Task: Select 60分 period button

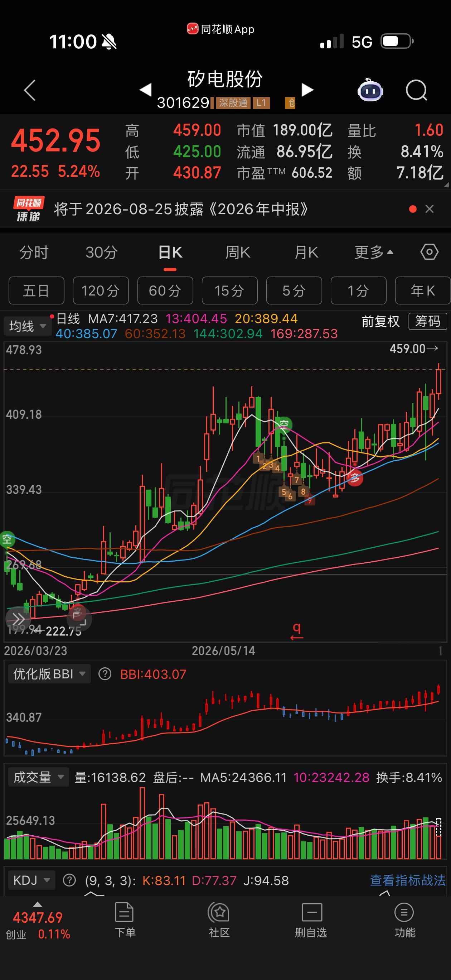Action: (165, 290)
